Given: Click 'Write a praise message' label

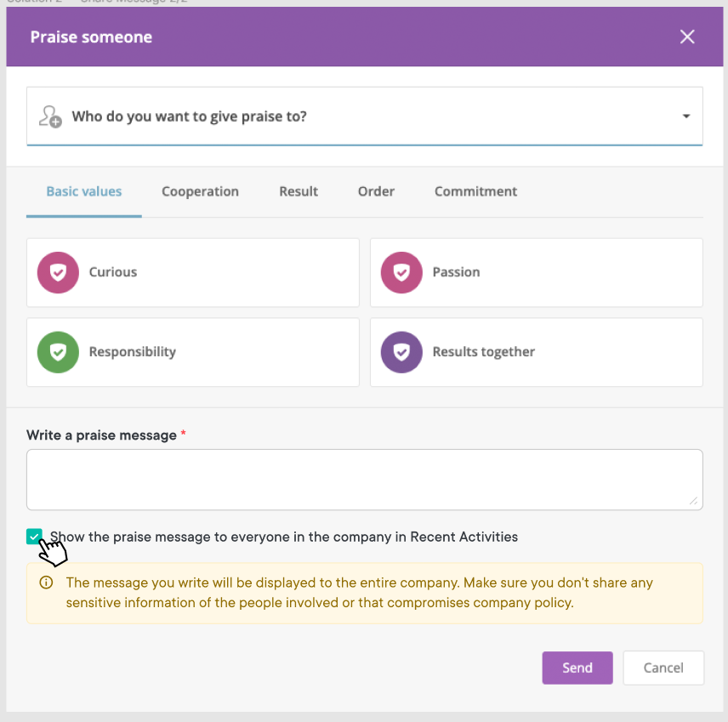Looking at the screenshot, I should click(101, 435).
